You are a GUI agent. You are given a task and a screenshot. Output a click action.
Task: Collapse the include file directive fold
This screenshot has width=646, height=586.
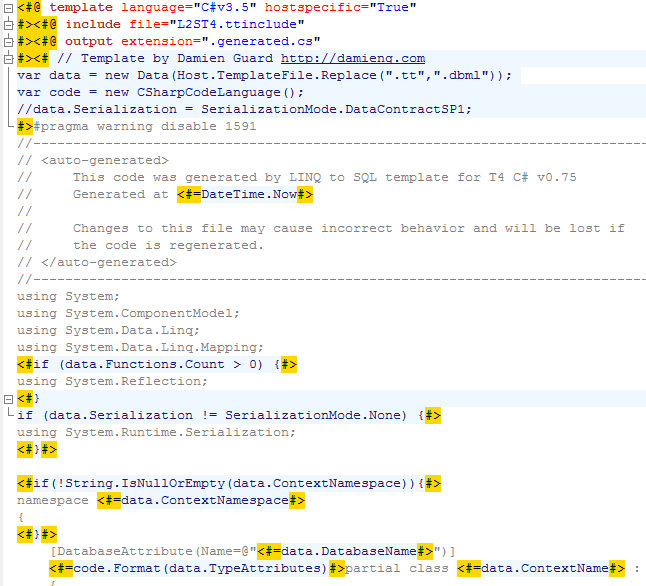pyautogui.click(x=9, y=23)
